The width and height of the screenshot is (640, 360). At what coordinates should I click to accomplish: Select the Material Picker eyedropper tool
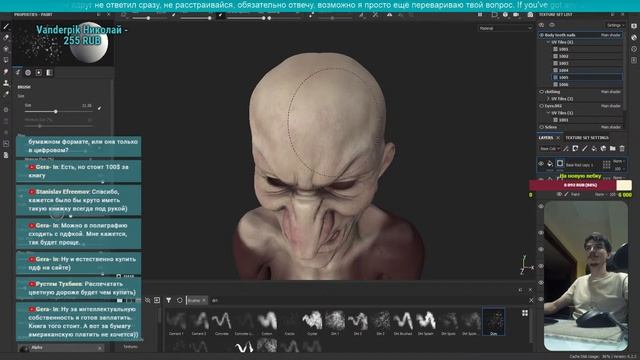pyautogui.click(x=6, y=94)
